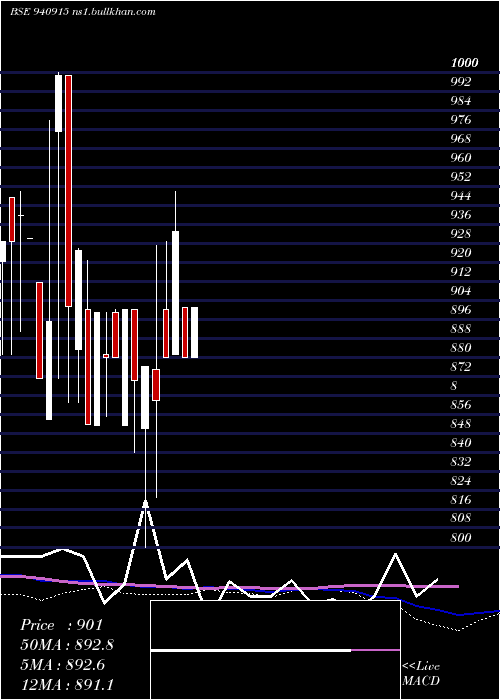Select the 896 price axis label
This screenshot has height=700, width=500.
coord(461,309)
